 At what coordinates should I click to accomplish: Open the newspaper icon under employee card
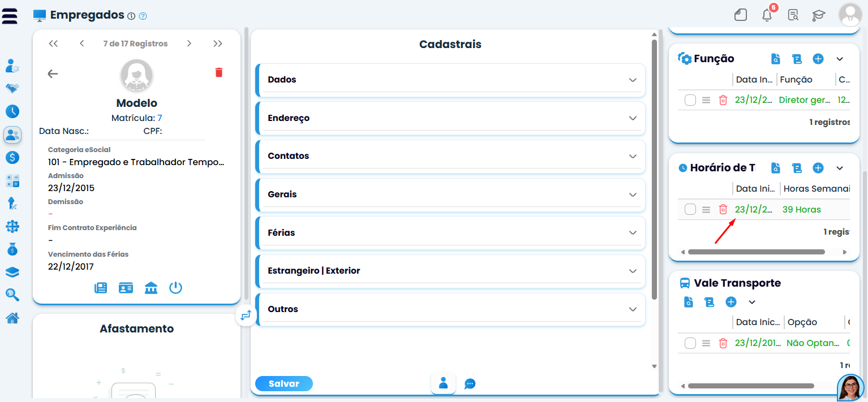coord(101,288)
